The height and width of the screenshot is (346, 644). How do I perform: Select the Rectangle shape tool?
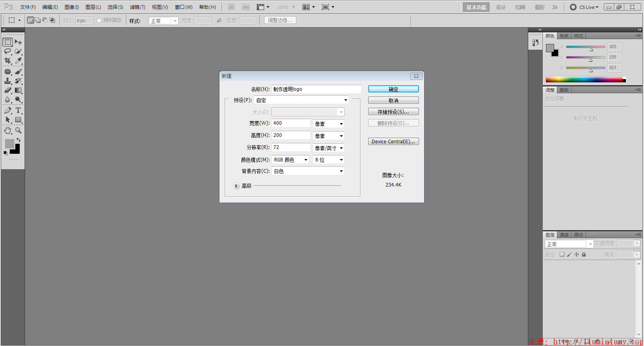click(18, 120)
